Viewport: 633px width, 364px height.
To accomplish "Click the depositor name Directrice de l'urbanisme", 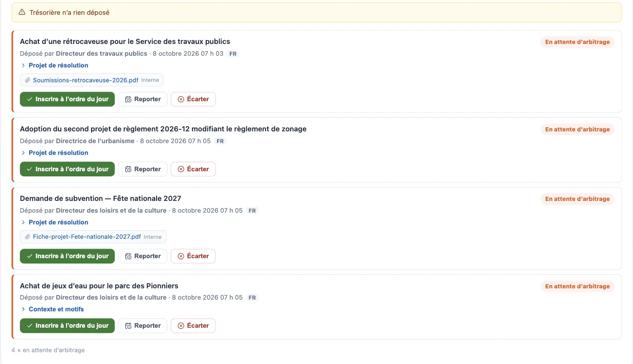I will point(95,141).
